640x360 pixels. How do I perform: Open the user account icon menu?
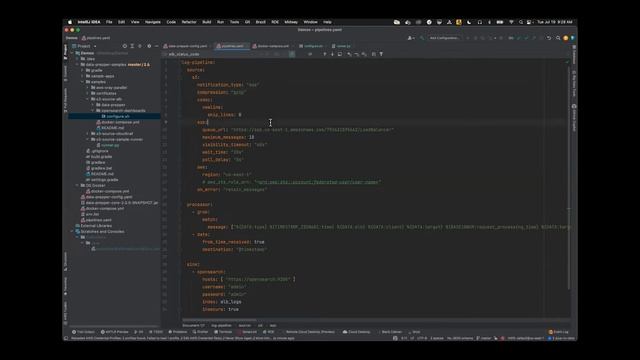coord(411,38)
